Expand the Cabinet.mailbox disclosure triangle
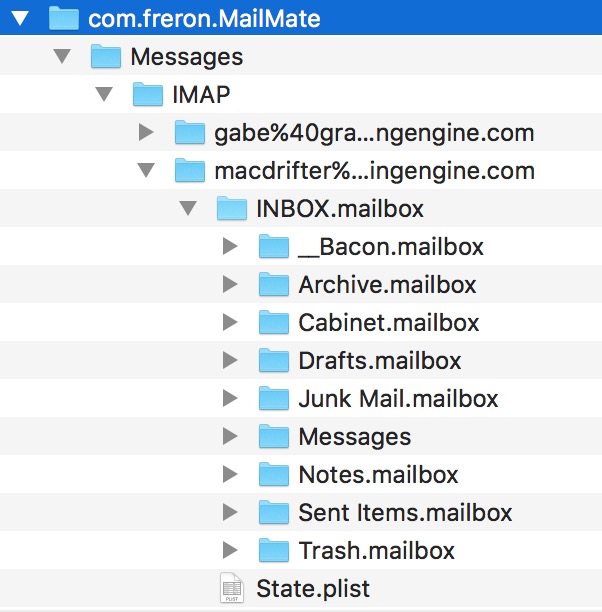The height and width of the screenshot is (612, 602). point(230,322)
